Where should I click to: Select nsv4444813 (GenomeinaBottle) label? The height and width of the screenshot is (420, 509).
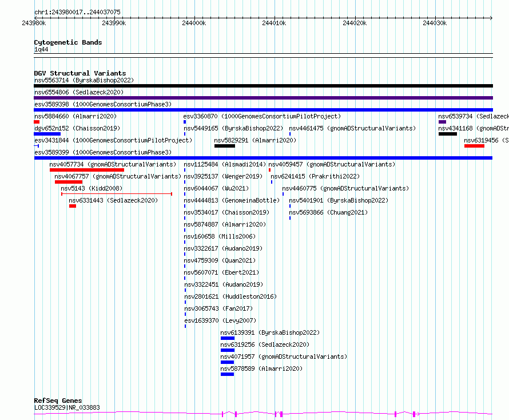tap(232, 200)
